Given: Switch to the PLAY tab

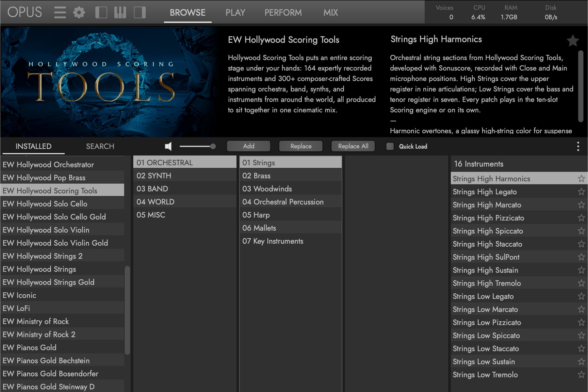Looking at the screenshot, I should point(235,12).
